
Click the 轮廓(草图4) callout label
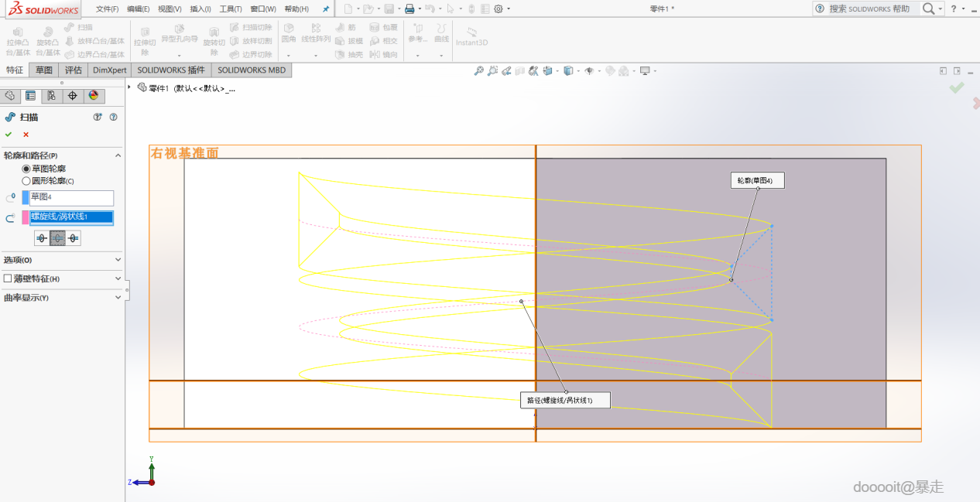[757, 180]
